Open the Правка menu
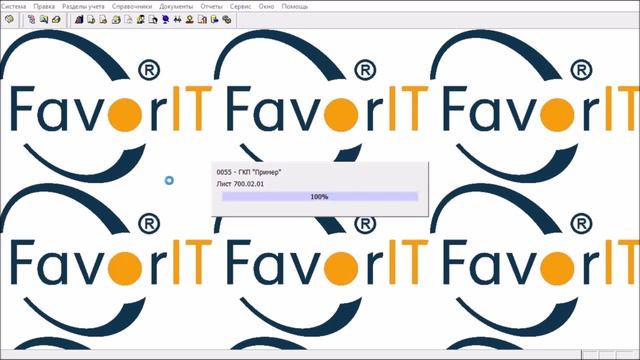Screen dimensions: 640x360 click(44, 7)
